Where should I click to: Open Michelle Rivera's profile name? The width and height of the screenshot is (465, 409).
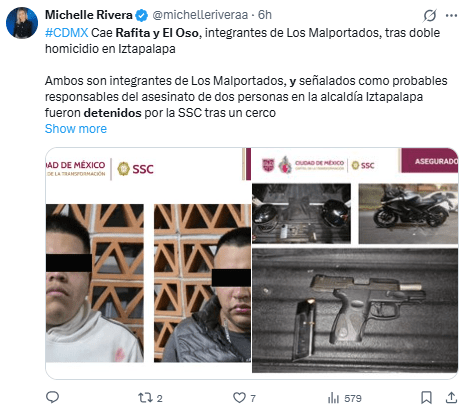89,15
